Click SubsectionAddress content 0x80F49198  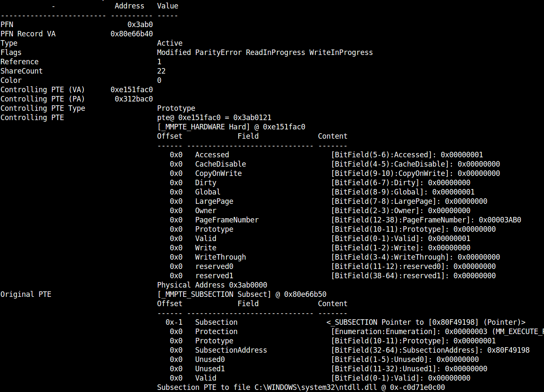tap(508, 350)
